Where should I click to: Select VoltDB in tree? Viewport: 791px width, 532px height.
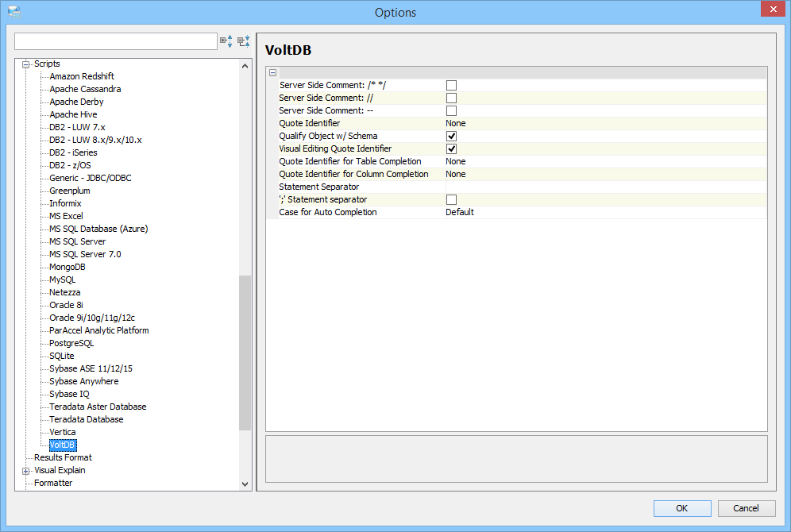tap(63, 445)
